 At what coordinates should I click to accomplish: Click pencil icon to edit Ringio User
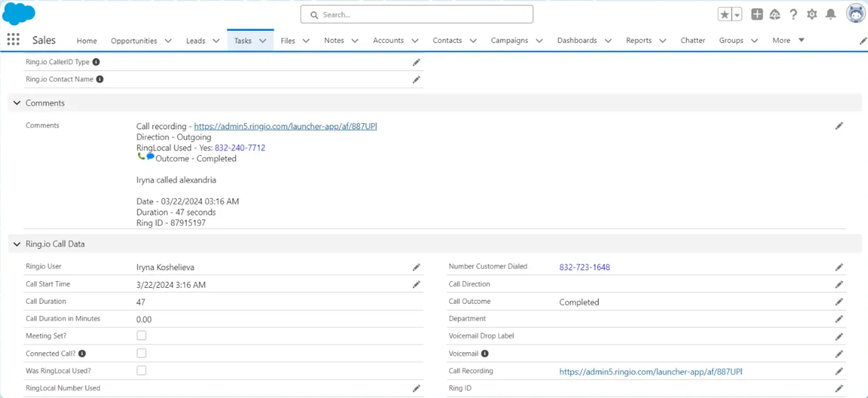point(416,267)
